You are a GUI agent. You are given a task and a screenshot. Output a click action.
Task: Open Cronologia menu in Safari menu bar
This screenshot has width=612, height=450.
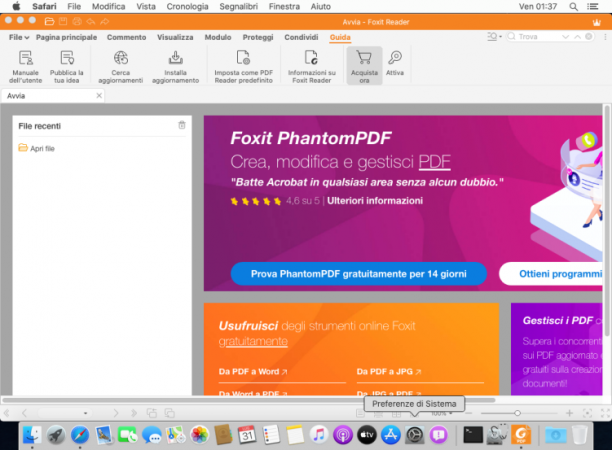(187, 7)
